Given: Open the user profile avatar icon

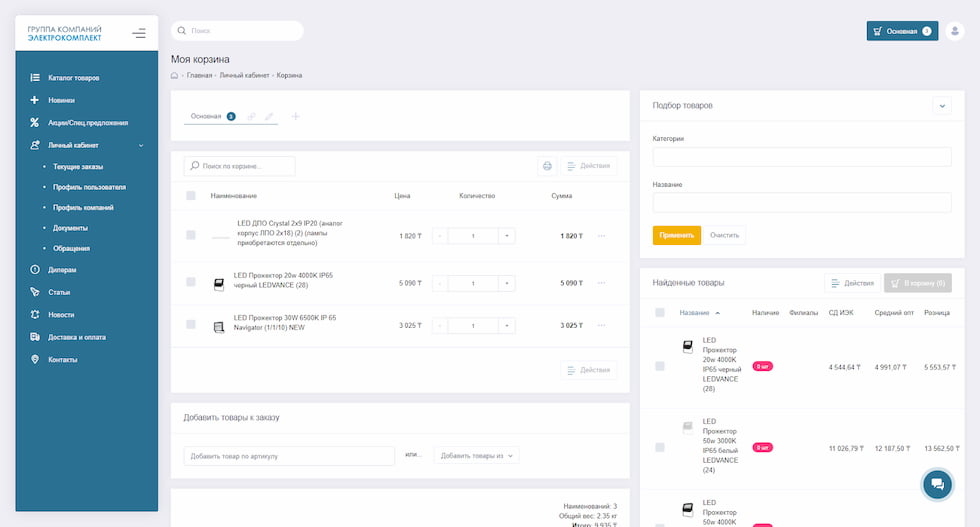Looking at the screenshot, I should pos(954,31).
